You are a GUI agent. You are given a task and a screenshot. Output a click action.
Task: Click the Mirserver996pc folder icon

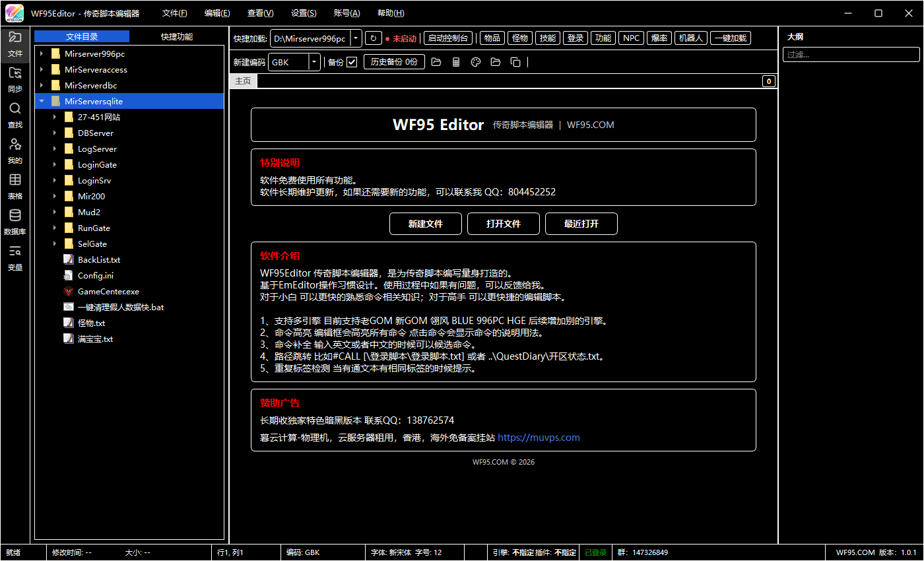click(56, 53)
